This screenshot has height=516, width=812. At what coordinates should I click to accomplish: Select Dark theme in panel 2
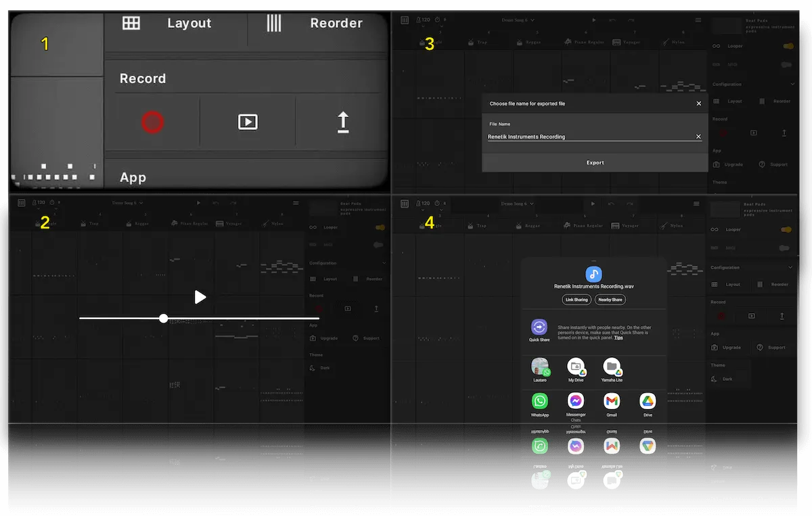tap(321, 368)
